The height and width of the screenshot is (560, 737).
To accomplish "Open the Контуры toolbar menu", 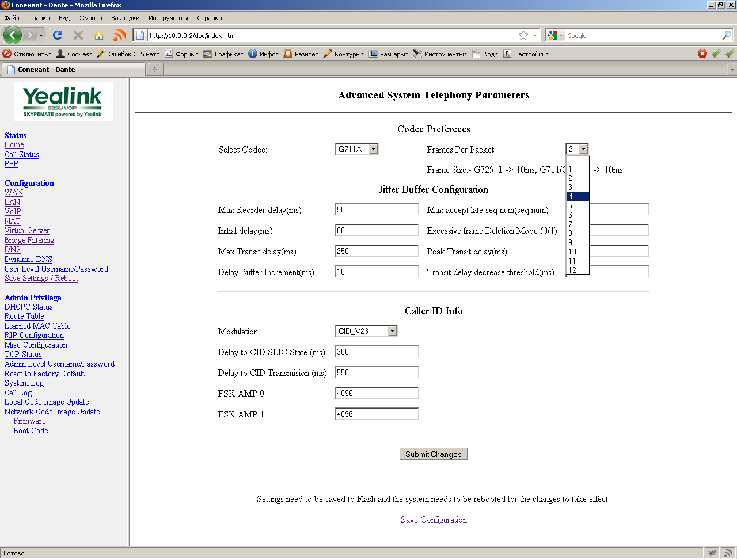I will click(x=343, y=54).
